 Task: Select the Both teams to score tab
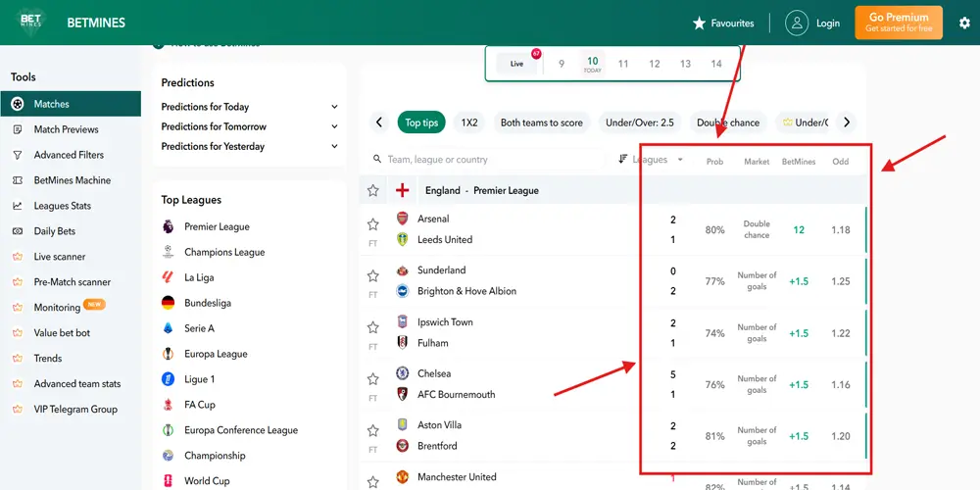click(x=542, y=122)
